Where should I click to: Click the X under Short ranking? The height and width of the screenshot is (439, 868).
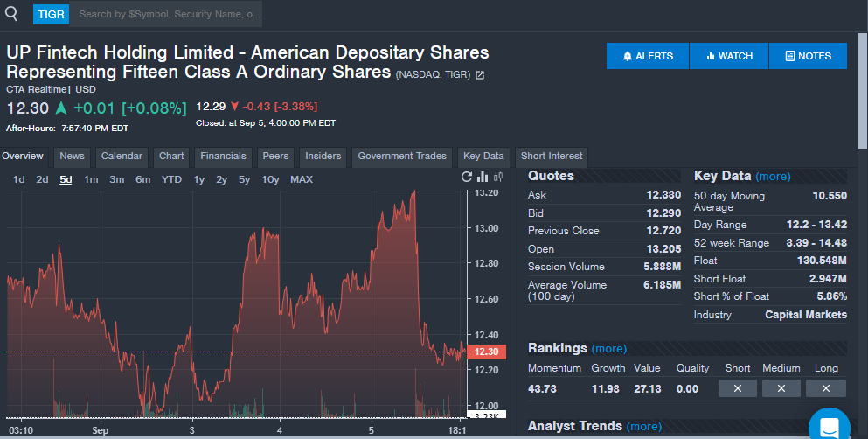(x=738, y=388)
